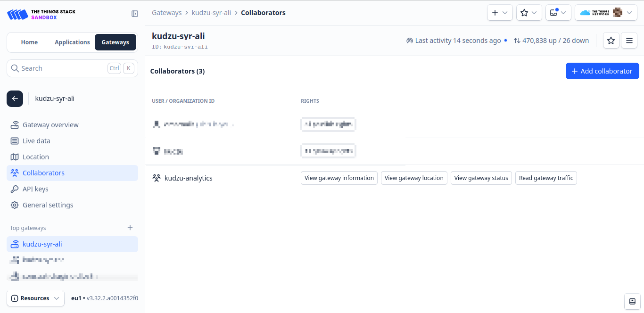Click the Location map icon
The height and width of the screenshot is (313, 644).
15,157
